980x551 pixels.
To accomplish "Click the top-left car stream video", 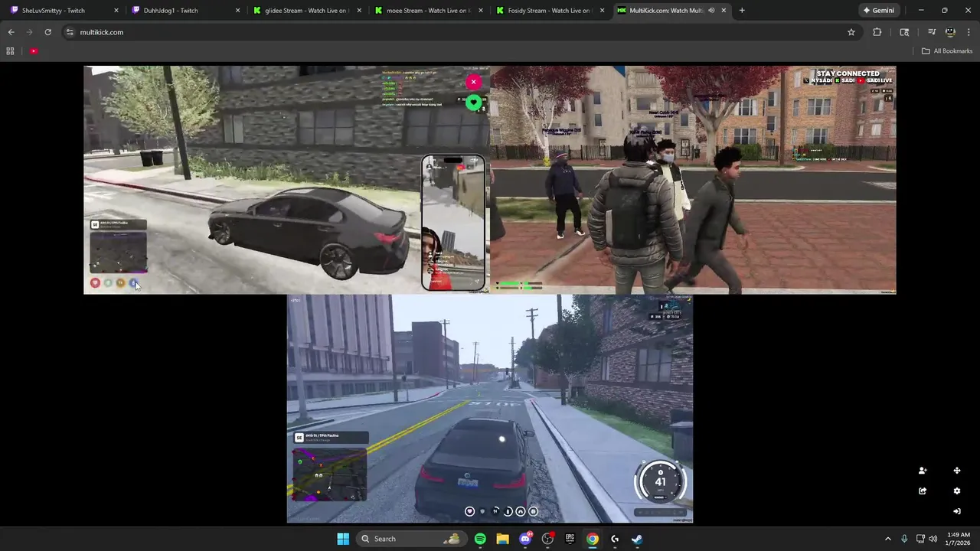I will coord(287,180).
